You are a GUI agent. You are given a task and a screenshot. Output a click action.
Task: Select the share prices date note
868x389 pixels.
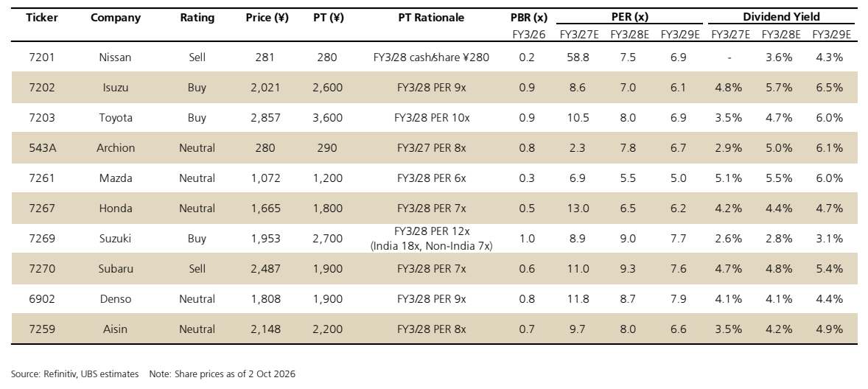coord(222,374)
